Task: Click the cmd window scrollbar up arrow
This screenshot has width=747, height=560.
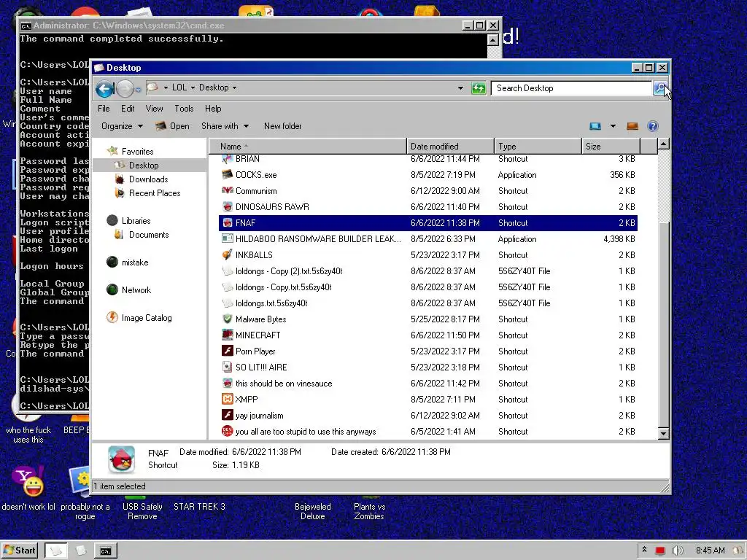Action: (493, 40)
